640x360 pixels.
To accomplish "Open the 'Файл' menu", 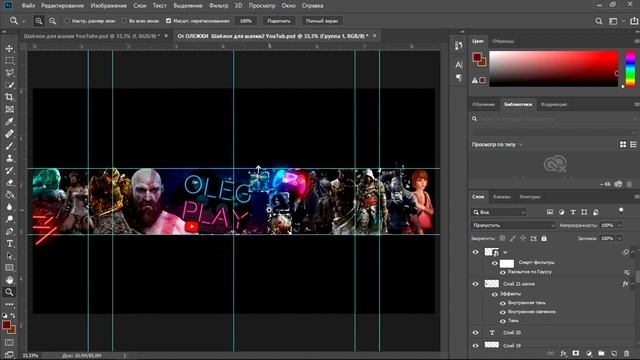I will pyautogui.click(x=28, y=6).
